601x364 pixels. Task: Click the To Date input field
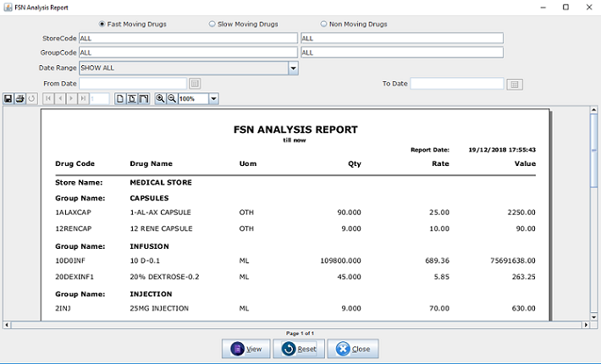pos(457,84)
